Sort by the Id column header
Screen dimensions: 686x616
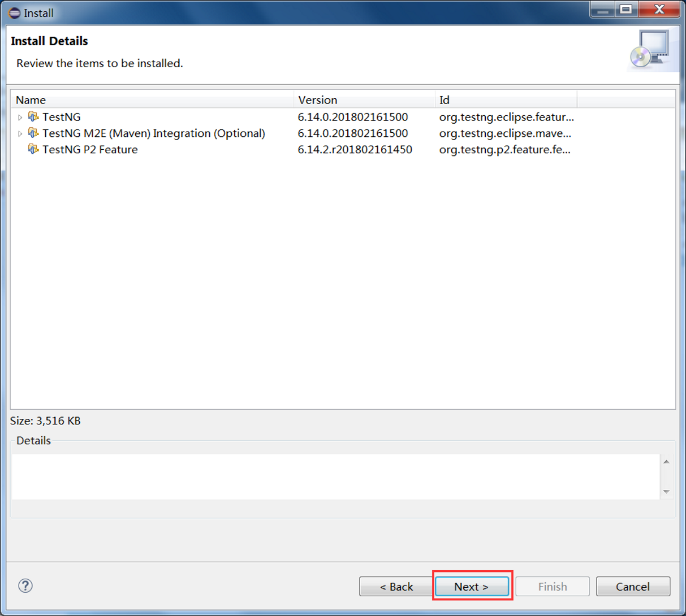[506, 99]
